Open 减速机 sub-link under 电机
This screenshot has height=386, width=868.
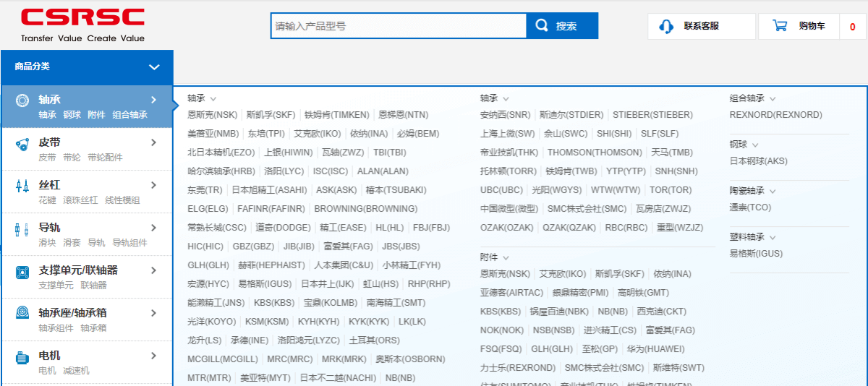(76, 371)
